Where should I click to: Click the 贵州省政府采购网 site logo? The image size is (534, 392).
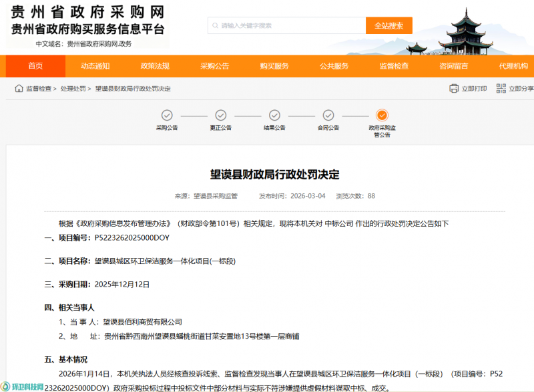(88, 20)
